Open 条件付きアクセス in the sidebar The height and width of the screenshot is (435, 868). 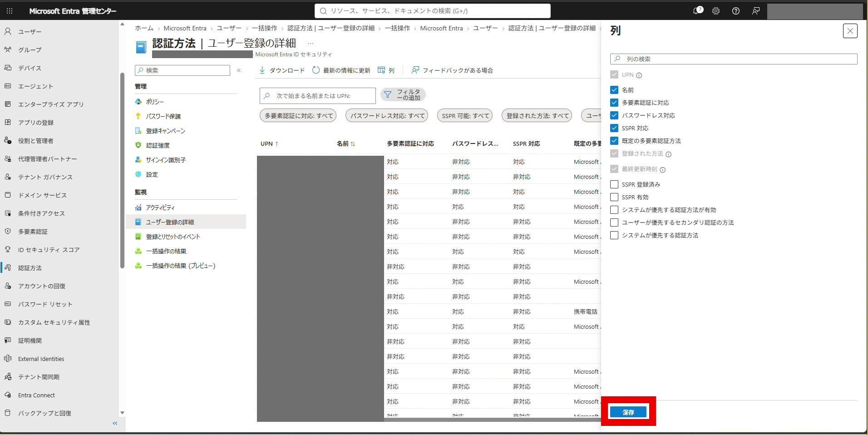(x=41, y=213)
